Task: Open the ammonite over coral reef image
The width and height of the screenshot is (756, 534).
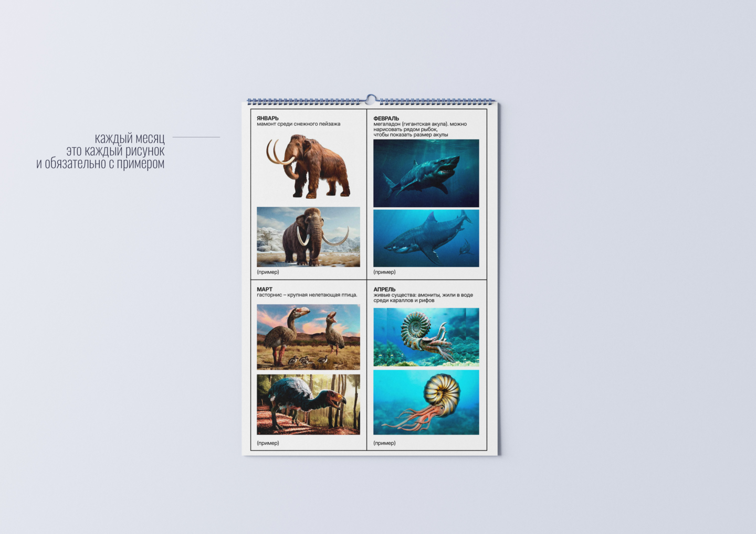Action: [x=426, y=337]
